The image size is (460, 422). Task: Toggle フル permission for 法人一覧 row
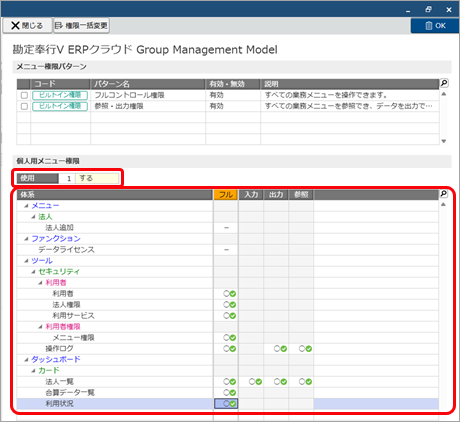point(230,382)
